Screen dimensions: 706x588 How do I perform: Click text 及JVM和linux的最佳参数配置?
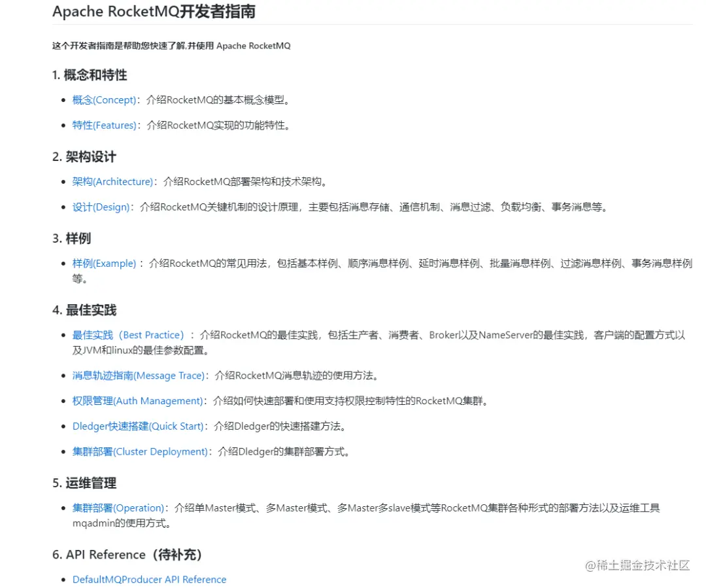point(141,351)
